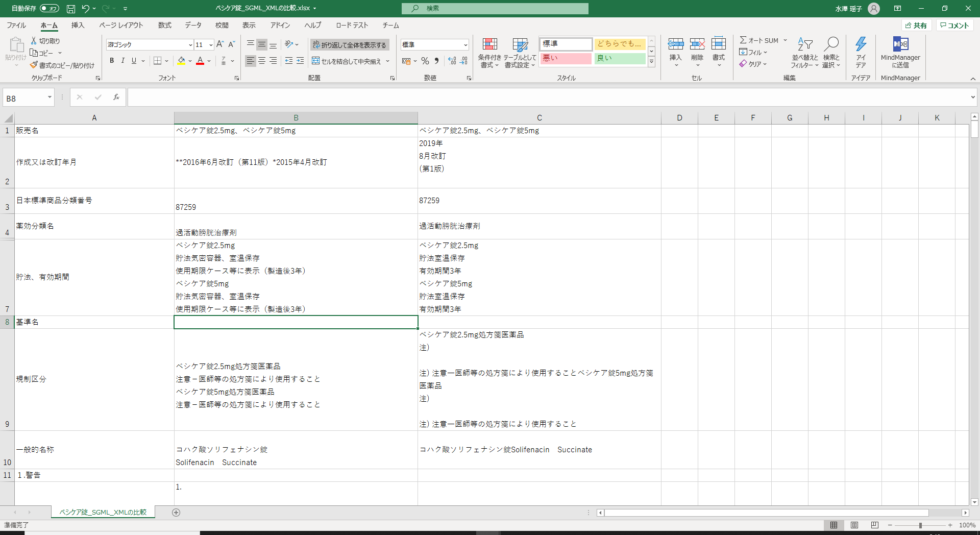Toggle Bold formatting
Viewport: 980px width, 535px height.
click(111, 61)
